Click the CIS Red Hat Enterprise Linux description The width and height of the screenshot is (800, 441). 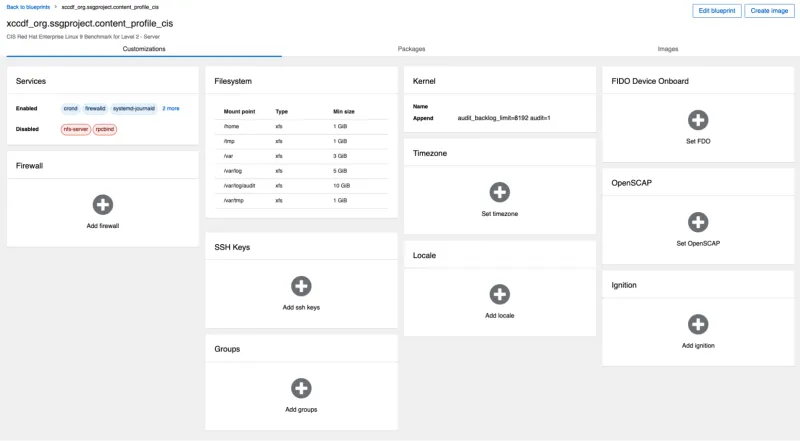tap(83, 37)
